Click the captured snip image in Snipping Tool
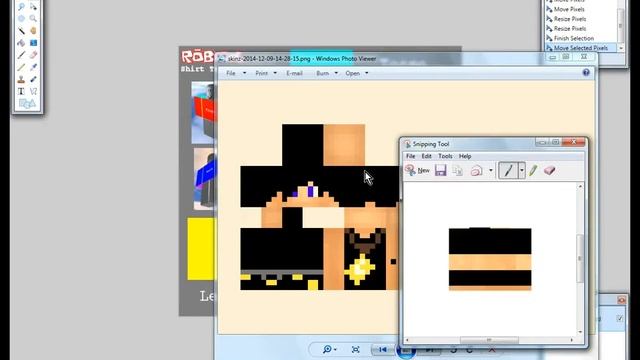The width and height of the screenshot is (640, 360). [490, 259]
